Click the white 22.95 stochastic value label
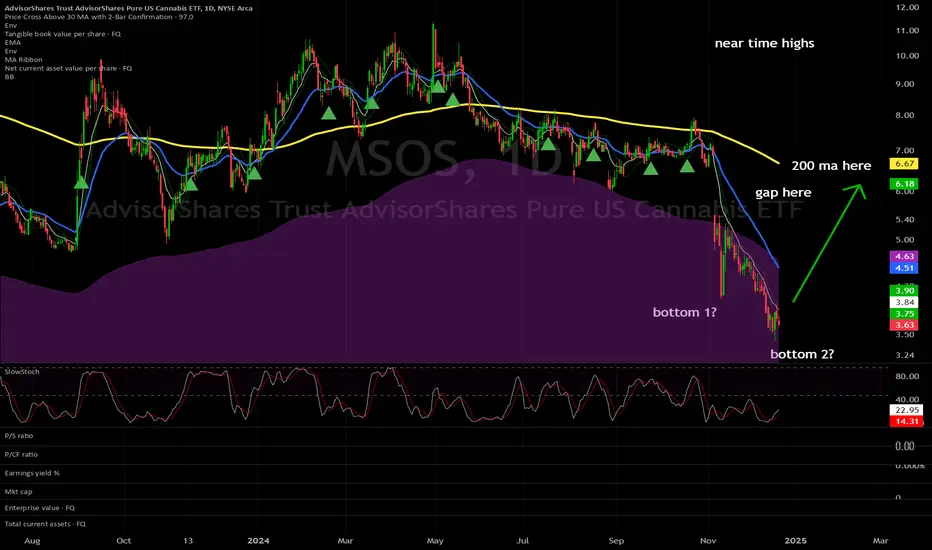Image resolution: width=932 pixels, height=550 pixels. click(x=906, y=410)
